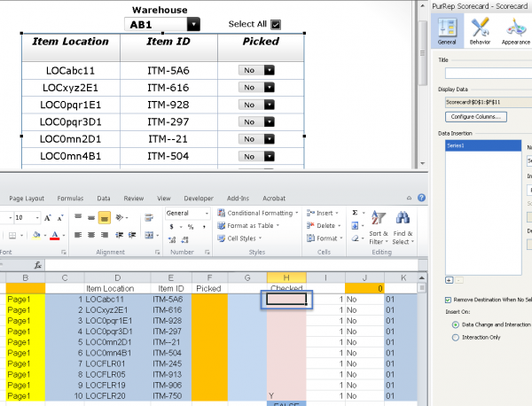Toggle Remove Destination When No Selection checkbox
Screen dimensions: 532x406
coord(448,300)
